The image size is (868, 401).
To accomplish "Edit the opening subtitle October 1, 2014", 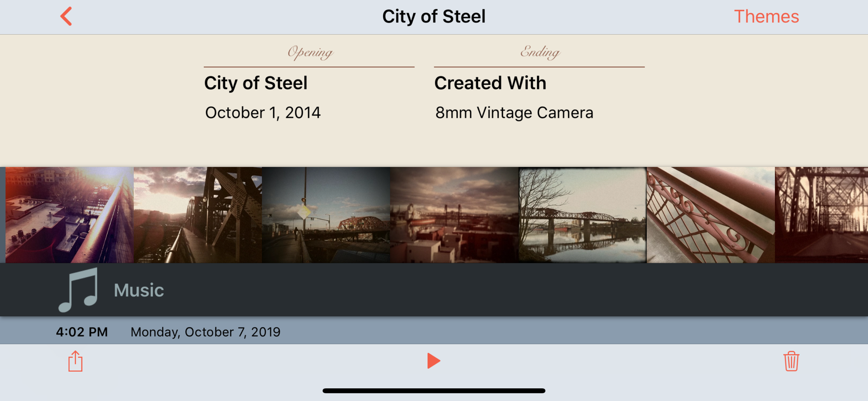I will pyautogui.click(x=263, y=113).
